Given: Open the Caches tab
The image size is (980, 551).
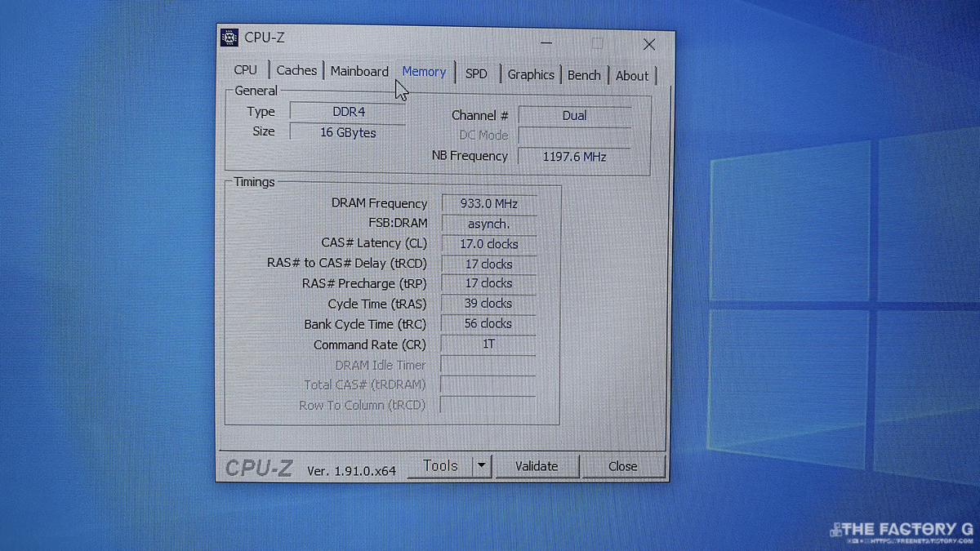Looking at the screenshot, I should [x=296, y=70].
